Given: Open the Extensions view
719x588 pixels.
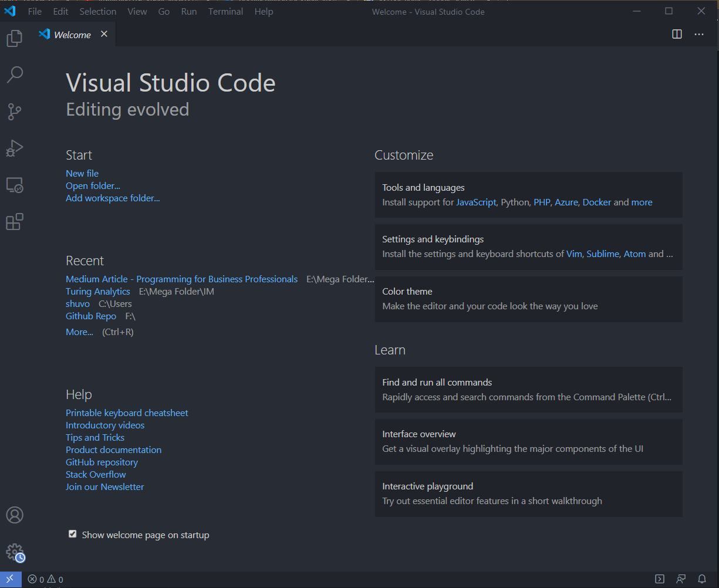Looking at the screenshot, I should [x=14, y=221].
